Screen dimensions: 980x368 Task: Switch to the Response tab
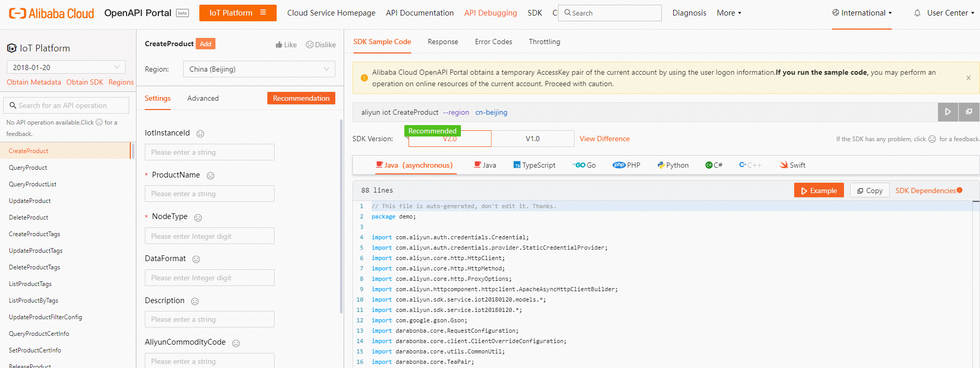(443, 42)
